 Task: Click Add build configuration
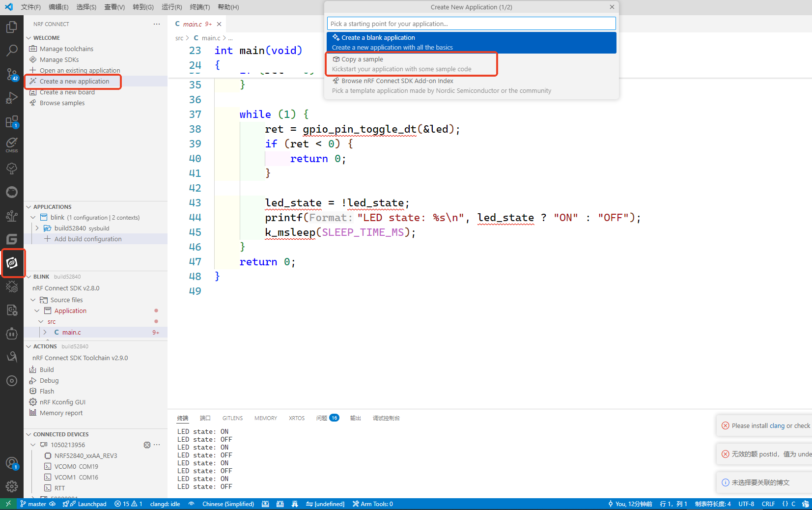[88, 239]
